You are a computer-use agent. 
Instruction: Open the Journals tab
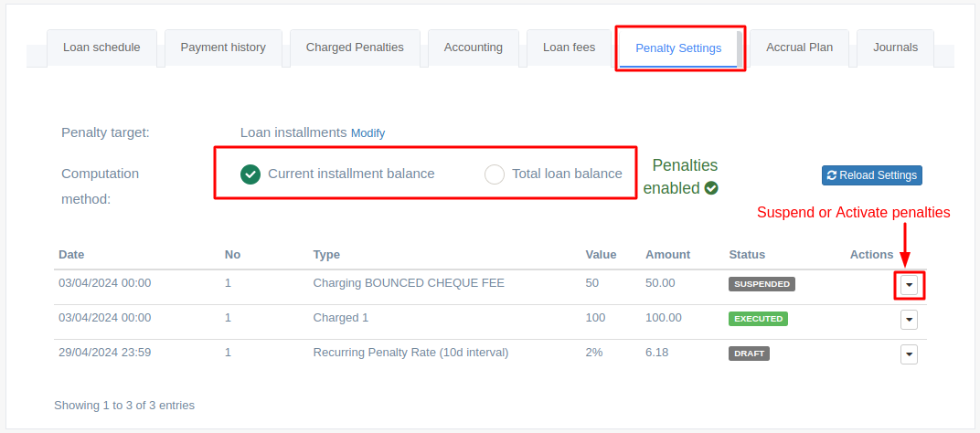pyautogui.click(x=896, y=48)
